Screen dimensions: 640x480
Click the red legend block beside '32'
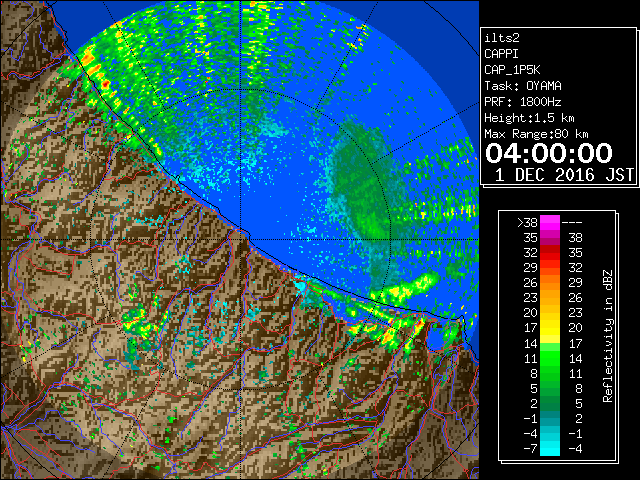550,253
